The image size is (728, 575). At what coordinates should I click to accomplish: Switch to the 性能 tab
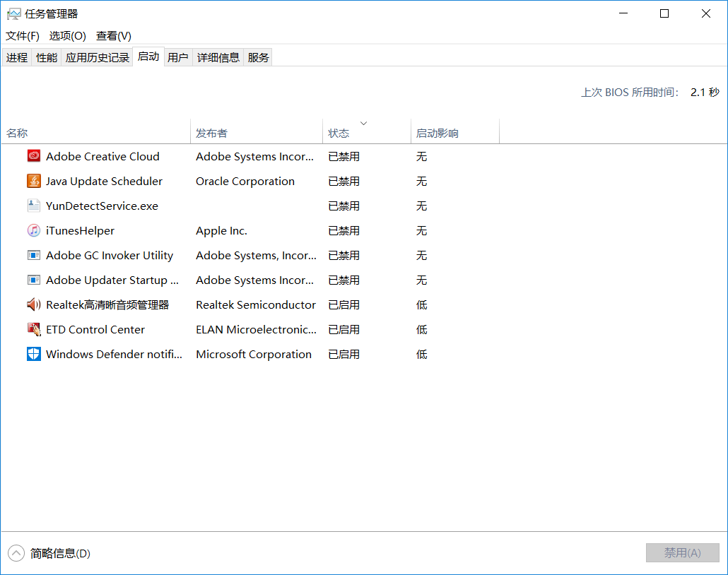coord(47,57)
